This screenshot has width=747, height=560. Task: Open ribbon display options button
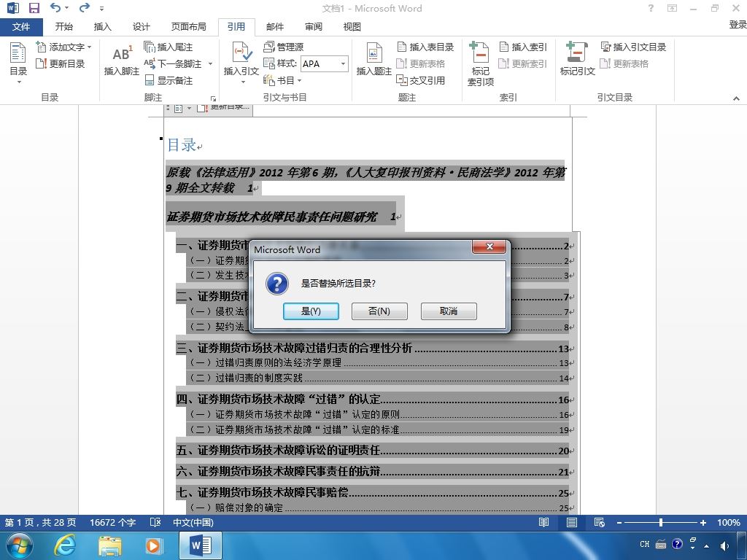[672, 8]
